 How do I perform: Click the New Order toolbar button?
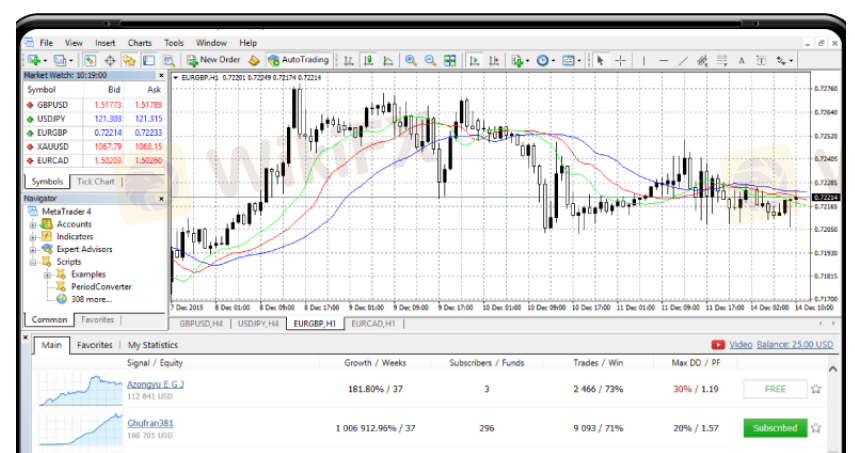click(x=213, y=60)
